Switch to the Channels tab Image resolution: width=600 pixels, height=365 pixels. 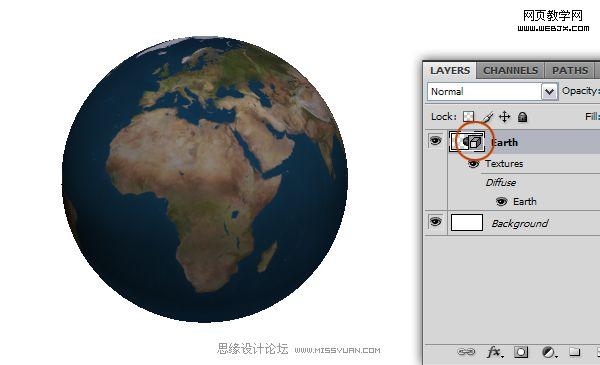(510, 71)
